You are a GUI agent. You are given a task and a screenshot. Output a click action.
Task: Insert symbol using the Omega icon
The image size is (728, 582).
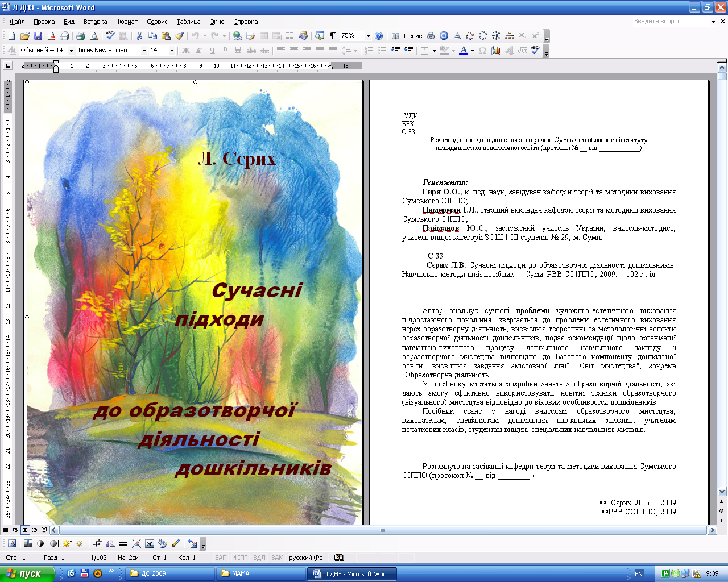point(482,51)
